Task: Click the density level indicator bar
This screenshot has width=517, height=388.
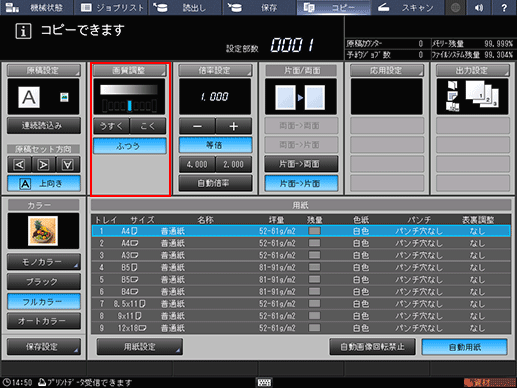Action: pyautogui.click(x=129, y=106)
